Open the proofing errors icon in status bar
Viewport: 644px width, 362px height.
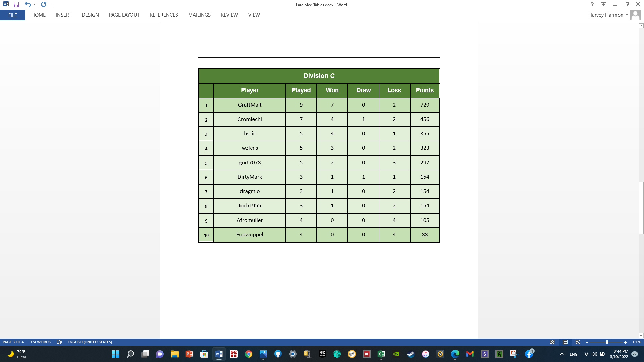59,342
